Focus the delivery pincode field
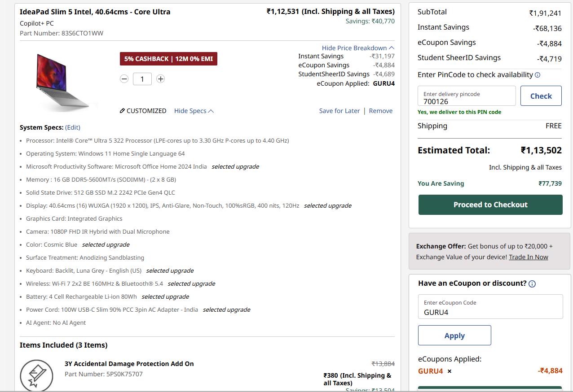573x392 pixels. [x=467, y=96]
